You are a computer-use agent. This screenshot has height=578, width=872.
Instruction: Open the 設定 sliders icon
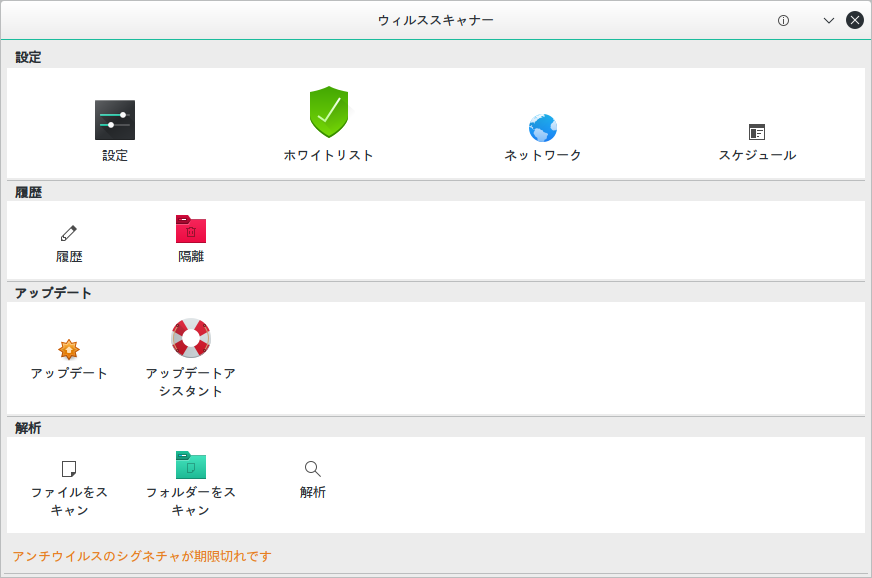[115, 120]
